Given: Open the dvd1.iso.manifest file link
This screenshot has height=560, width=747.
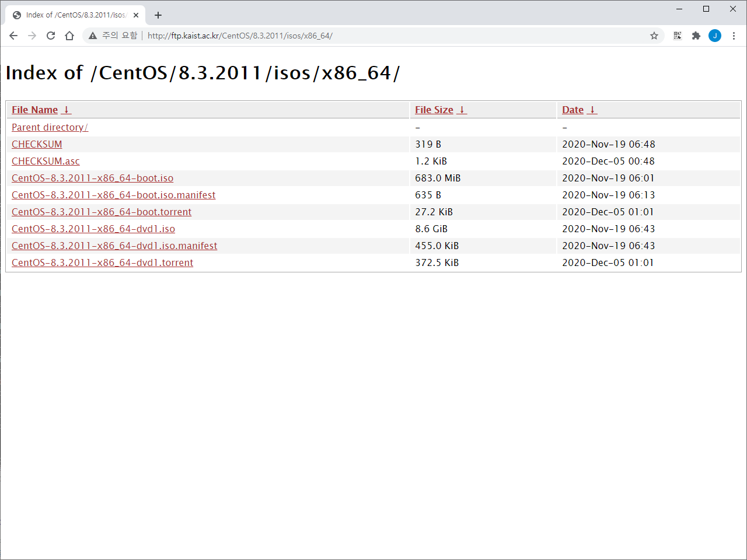Looking at the screenshot, I should [114, 246].
